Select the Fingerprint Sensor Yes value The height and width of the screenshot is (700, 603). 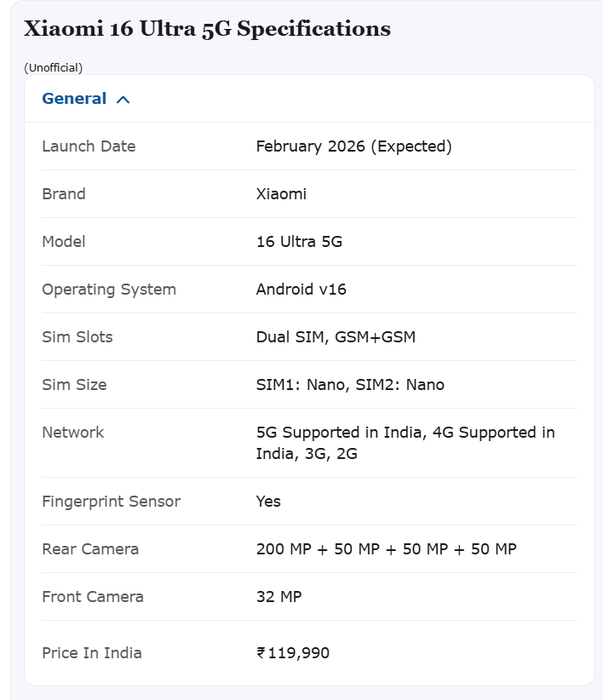(x=268, y=502)
